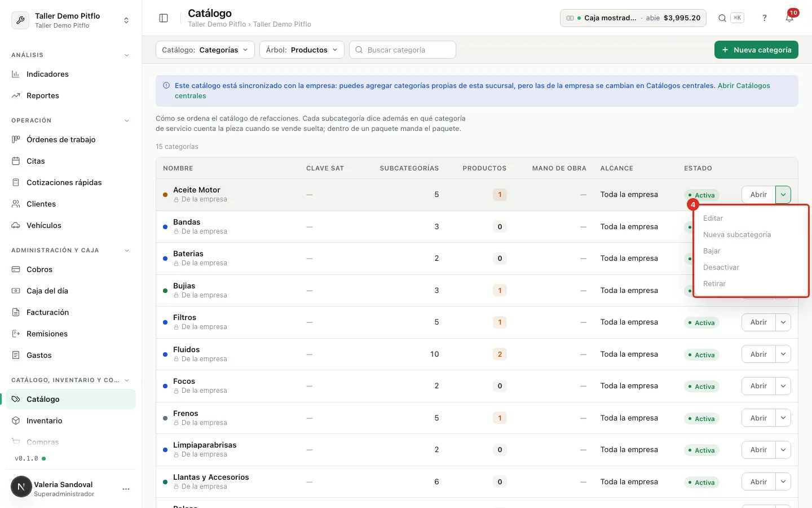Click Abrir for the Aceite Motor row
The image size is (812, 508).
coord(758,195)
